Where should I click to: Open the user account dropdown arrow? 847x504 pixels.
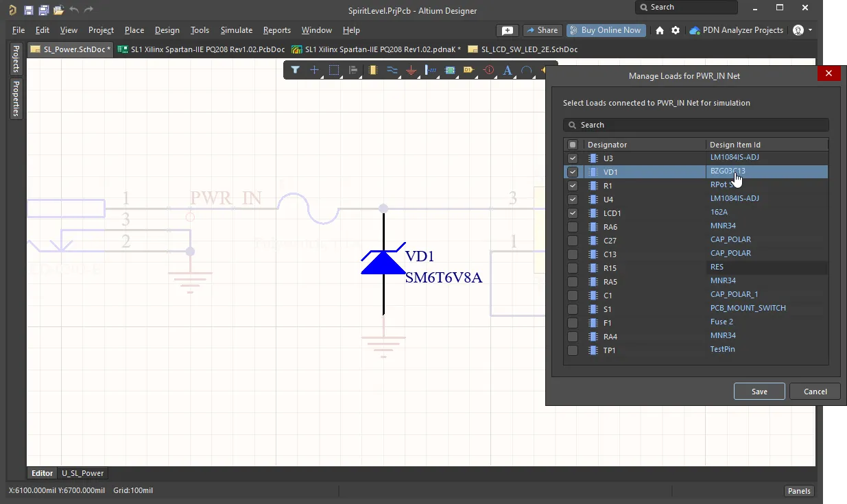pyautogui.click(x=810, y=30)
